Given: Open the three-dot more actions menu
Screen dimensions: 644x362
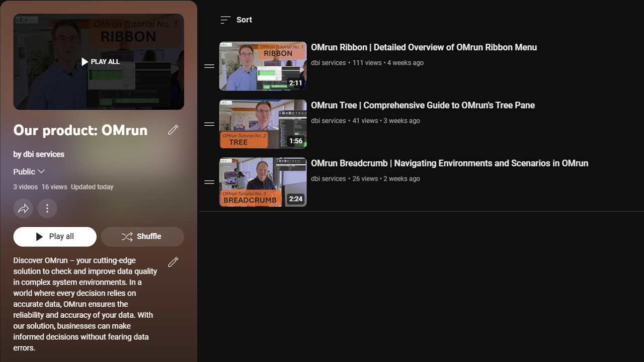Looking at the screenshot, I should coord(47,209).
